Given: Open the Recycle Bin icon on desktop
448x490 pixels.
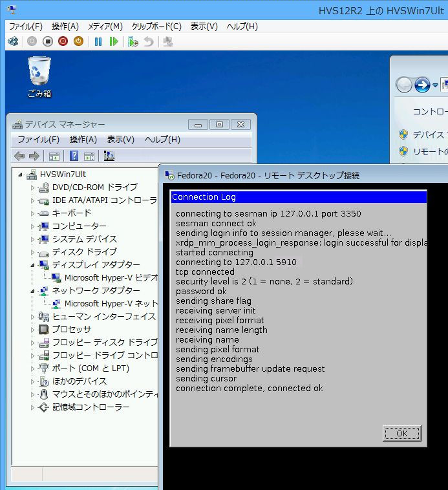Looking at the screenshot, I should tap(39, 77).
